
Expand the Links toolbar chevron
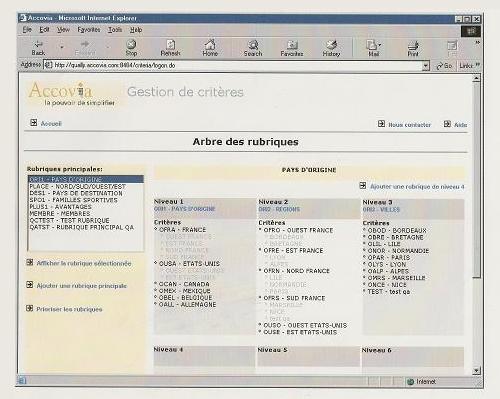click(478, 65)
